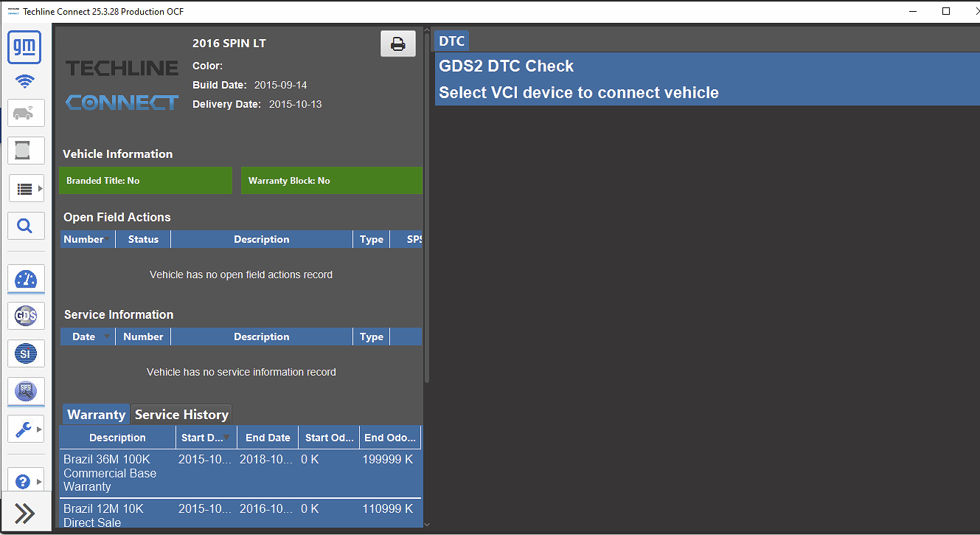Launch the SPS programming icon

(x=26, y=391)
